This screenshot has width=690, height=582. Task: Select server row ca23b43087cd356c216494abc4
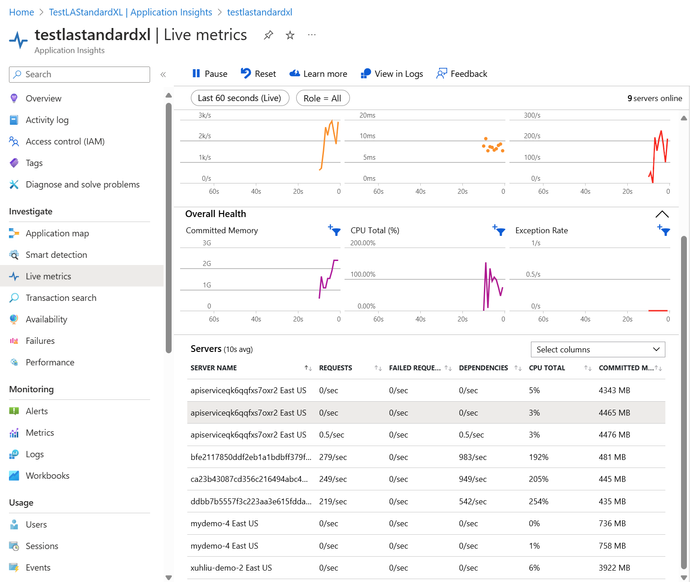pyautogui.click(x=426, y=480)
